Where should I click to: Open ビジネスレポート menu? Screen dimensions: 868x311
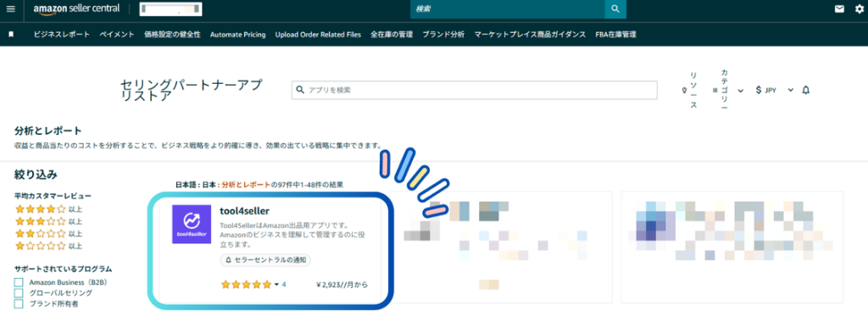click(61, 34)
